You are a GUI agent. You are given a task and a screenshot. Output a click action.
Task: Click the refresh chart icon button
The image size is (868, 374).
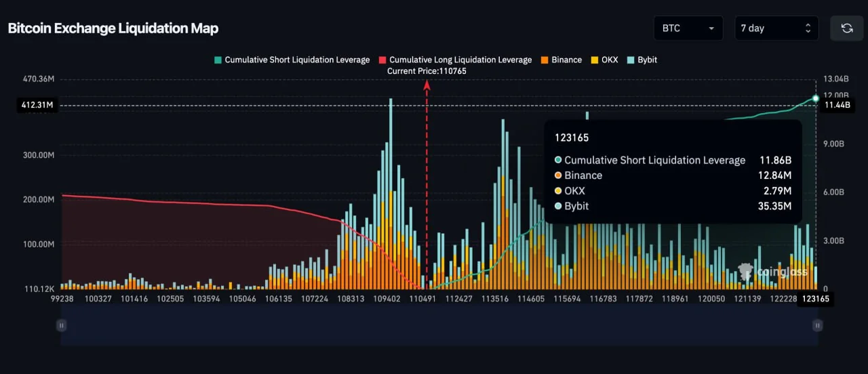coord(847,28)
